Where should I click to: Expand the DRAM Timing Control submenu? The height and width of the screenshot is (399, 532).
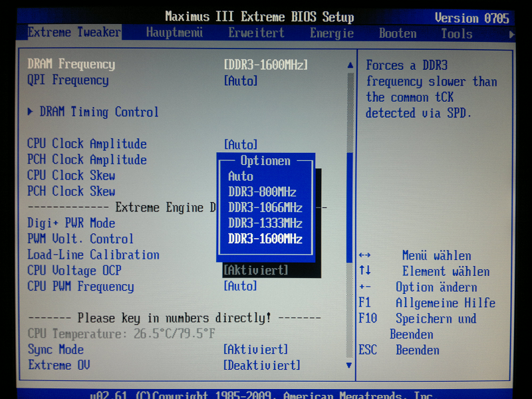click(98, 112)
